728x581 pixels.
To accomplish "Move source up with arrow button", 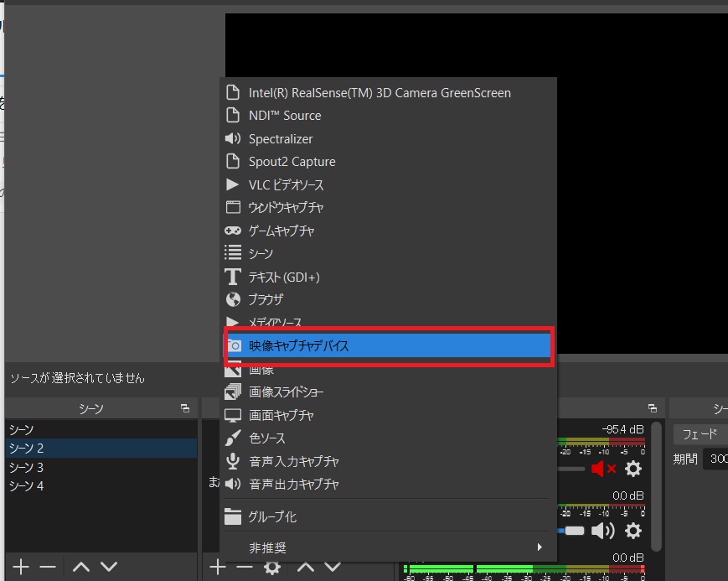I will point(306,567).
